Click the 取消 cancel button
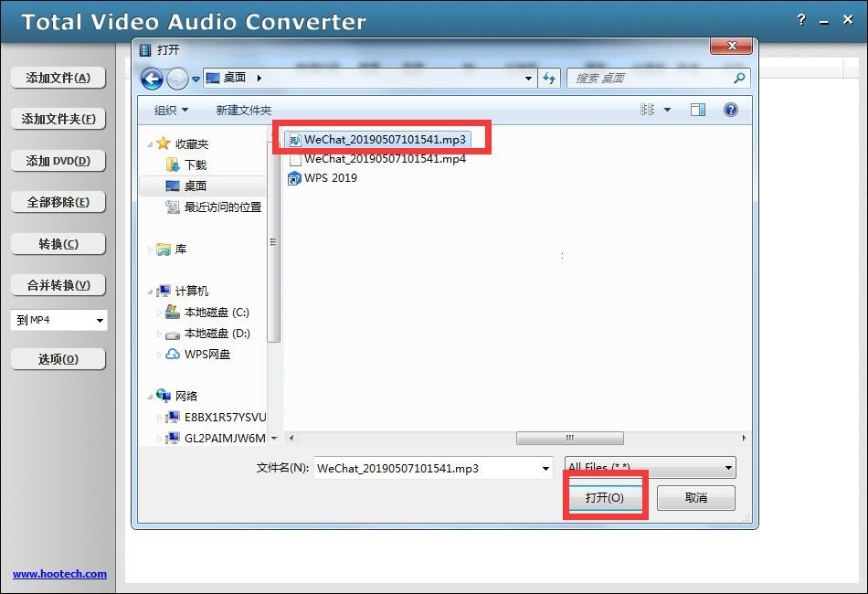The height and width of the screenshot is (594, 868). [x=698, y=497]
